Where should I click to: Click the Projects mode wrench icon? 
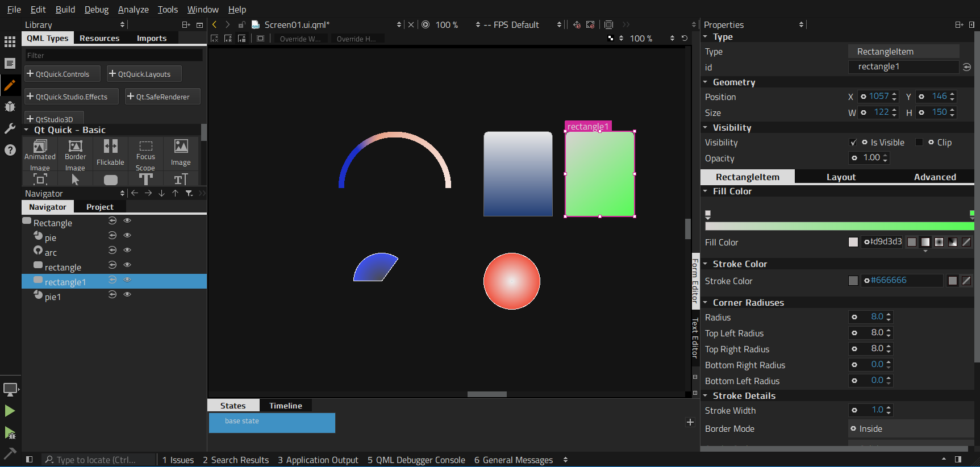tap(10, 128)
